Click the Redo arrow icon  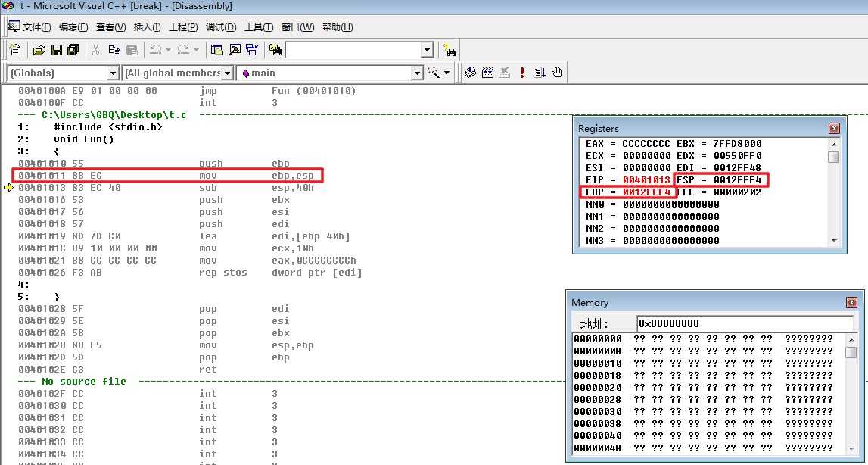coord(183,51)
